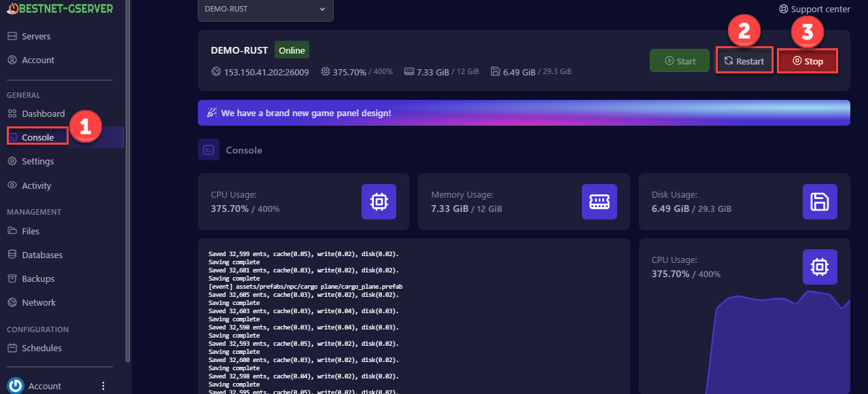Screen dimensions: 868x394
Task: Click the Online status badge
Action: click(292, 50)
